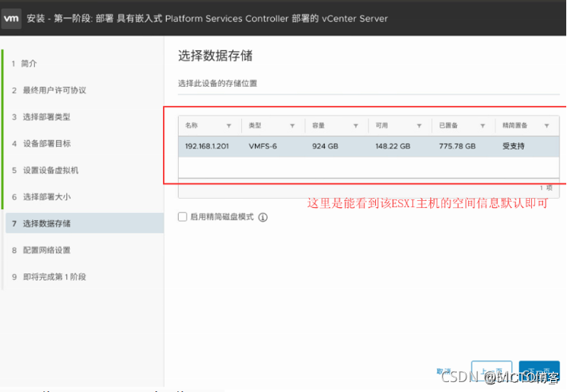
Task: Go to step 3 选择部署类型
Action: click(x=41, y=116)
